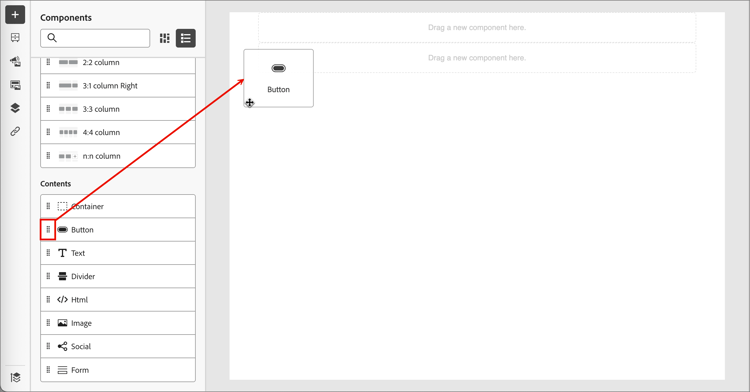Select the n:n column structure
Image resolution: width=750 pixels, height=392 pixels.
(x=118, y=156)
